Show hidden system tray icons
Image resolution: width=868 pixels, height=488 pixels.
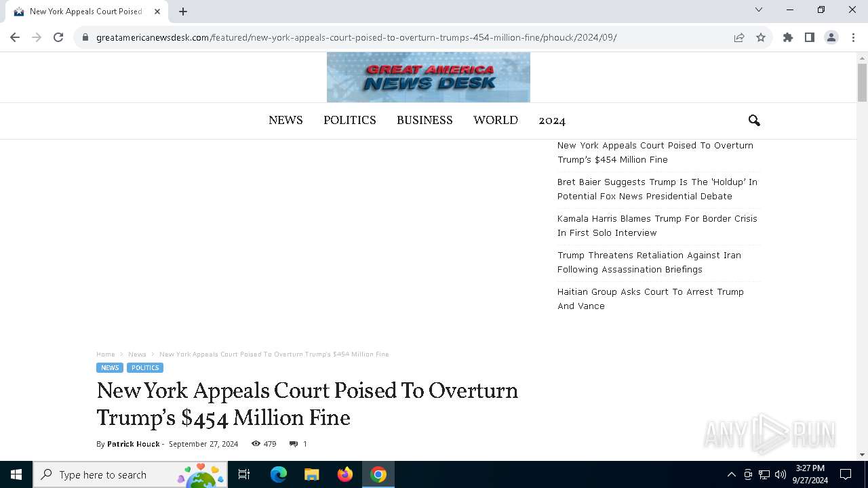point(731,474)
